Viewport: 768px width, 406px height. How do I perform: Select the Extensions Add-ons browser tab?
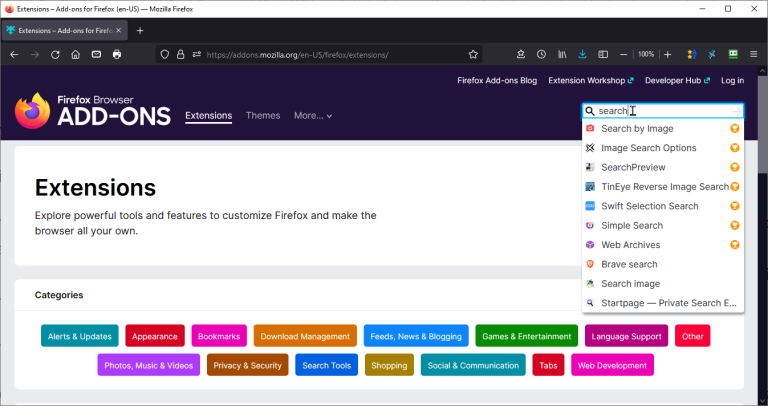pos(65,30)
